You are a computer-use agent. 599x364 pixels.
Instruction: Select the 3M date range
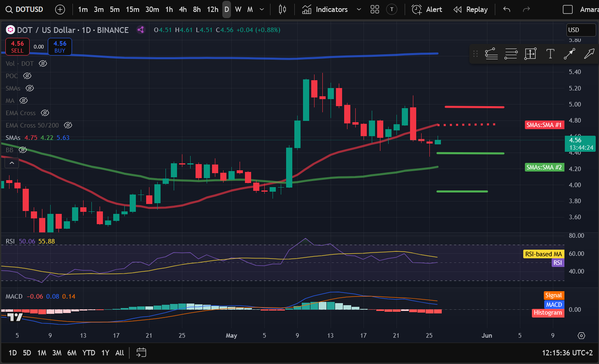(x=57, y=353)
